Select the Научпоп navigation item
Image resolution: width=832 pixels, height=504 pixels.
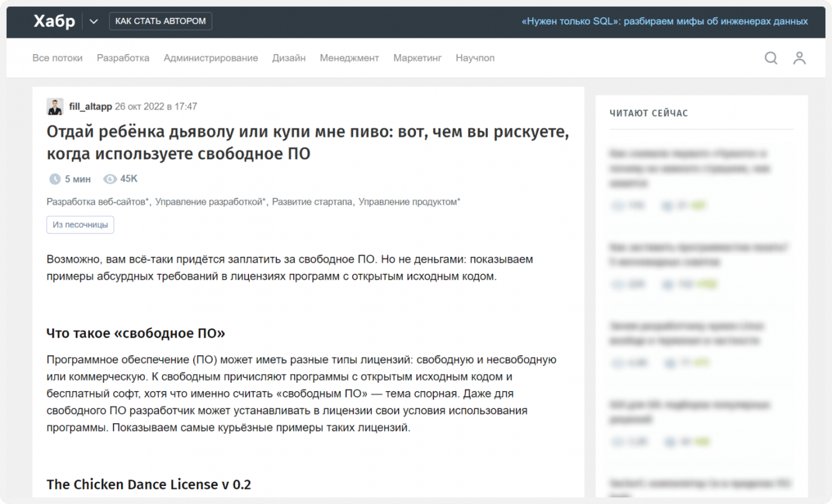pos(475,58)
